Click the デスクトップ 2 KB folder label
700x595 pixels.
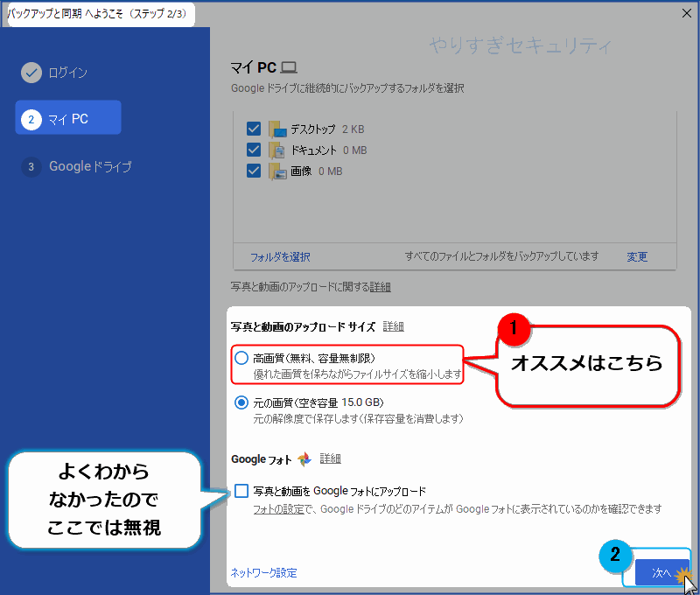pyautogui.click(x=327, y=129)
